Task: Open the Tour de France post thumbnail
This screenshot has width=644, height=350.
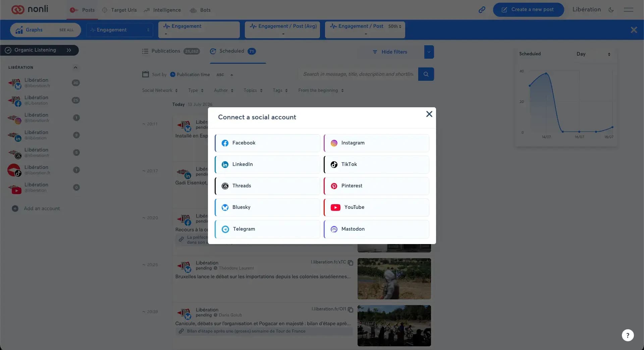Action: 394,326
